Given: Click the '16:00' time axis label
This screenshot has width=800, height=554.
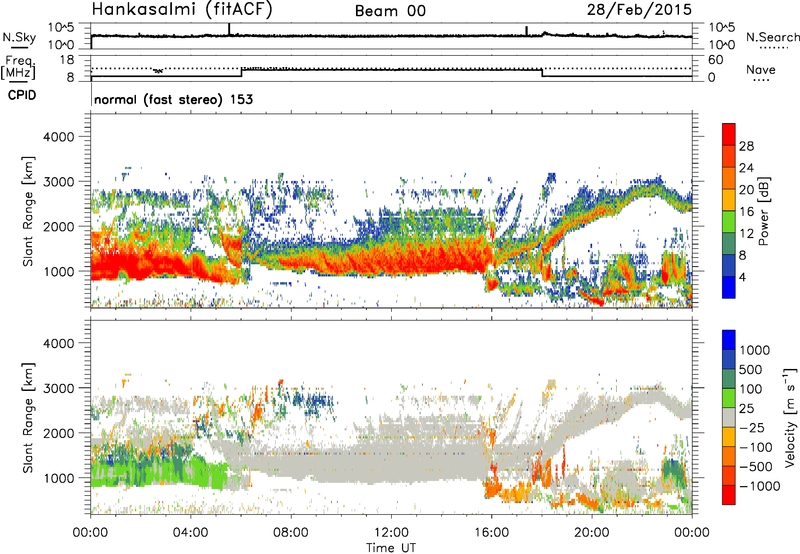Looking at the screenshot, I should click(491, 533).
